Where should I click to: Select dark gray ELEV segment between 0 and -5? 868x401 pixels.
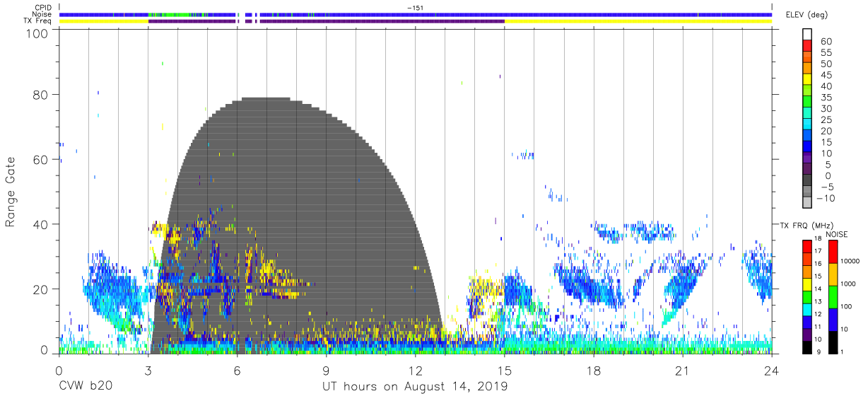807,181
